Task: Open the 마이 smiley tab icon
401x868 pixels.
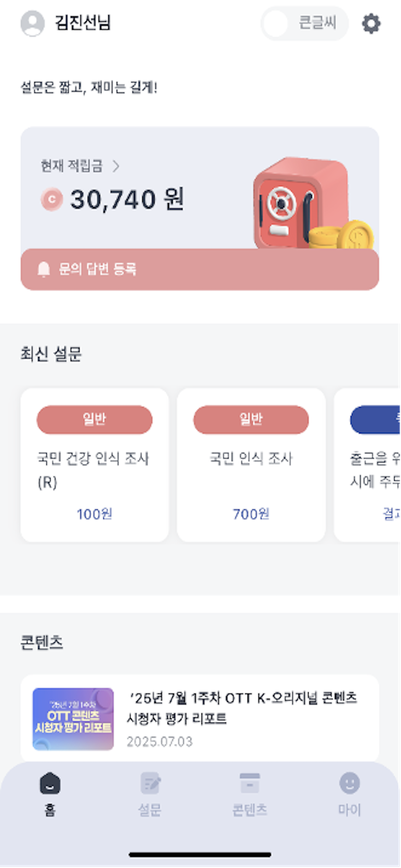Action: 349,784
